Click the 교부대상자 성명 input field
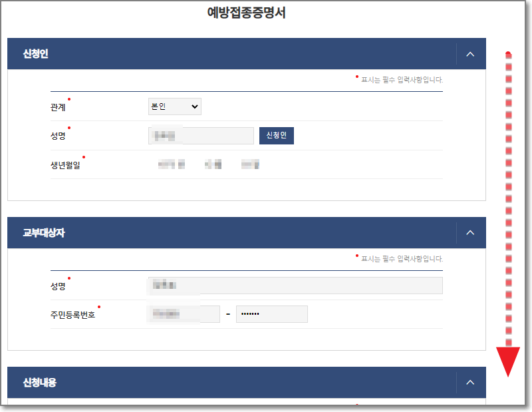This screenshot has height=412, width=532. (x=295, y=286)
